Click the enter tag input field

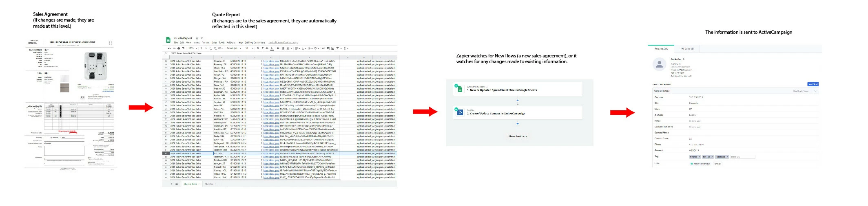tap(742, 157)
